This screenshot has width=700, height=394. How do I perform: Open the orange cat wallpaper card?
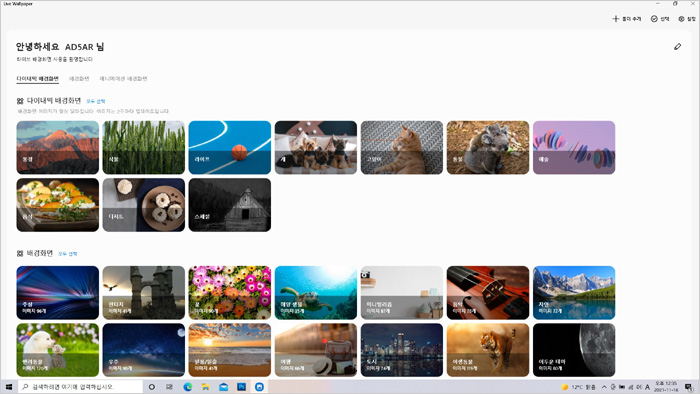[402, 147]
